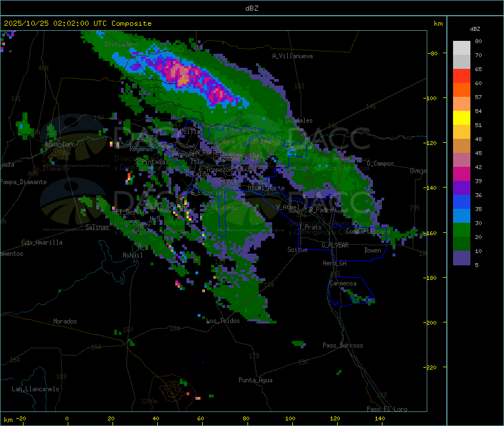Click the dBZ title at top
Viewport: 504px width, 426px height.
[x=251, y=8]
